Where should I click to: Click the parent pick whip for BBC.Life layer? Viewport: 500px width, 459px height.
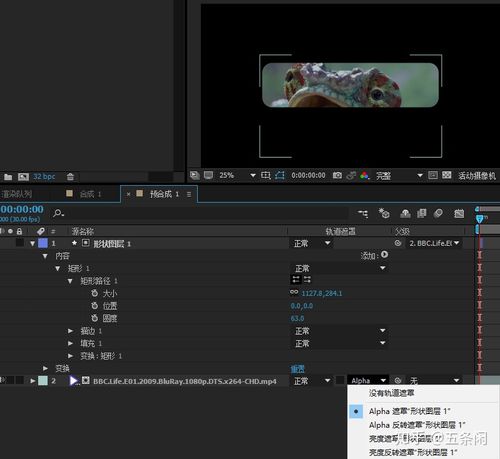tap(398, 380)
